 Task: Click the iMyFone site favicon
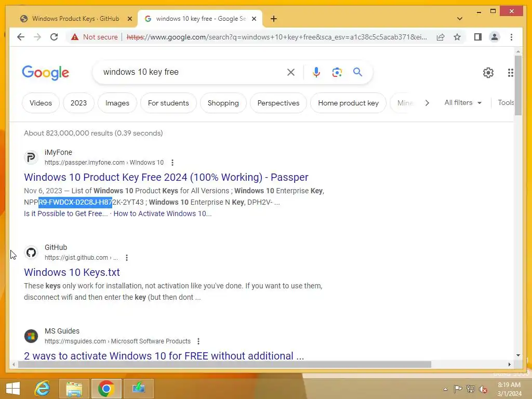[x=31, y=157]
